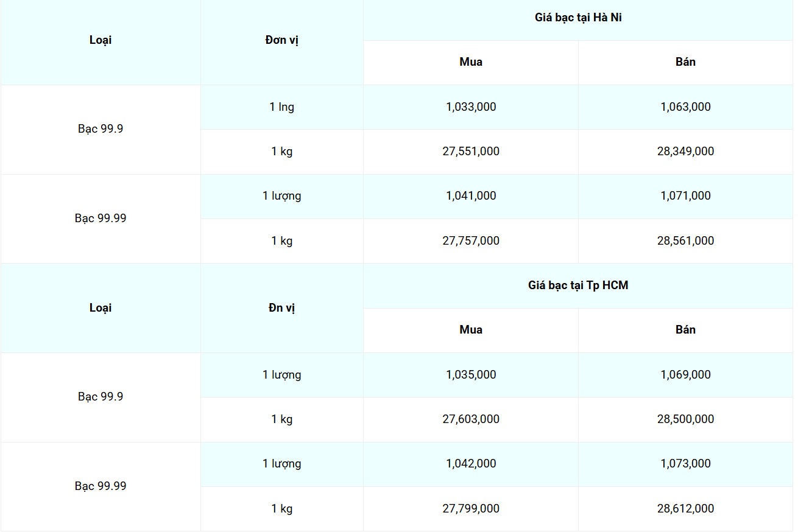Click the 28,349,000 sell price cell
The image size is (798, 532).
click(x=685, y=152)
